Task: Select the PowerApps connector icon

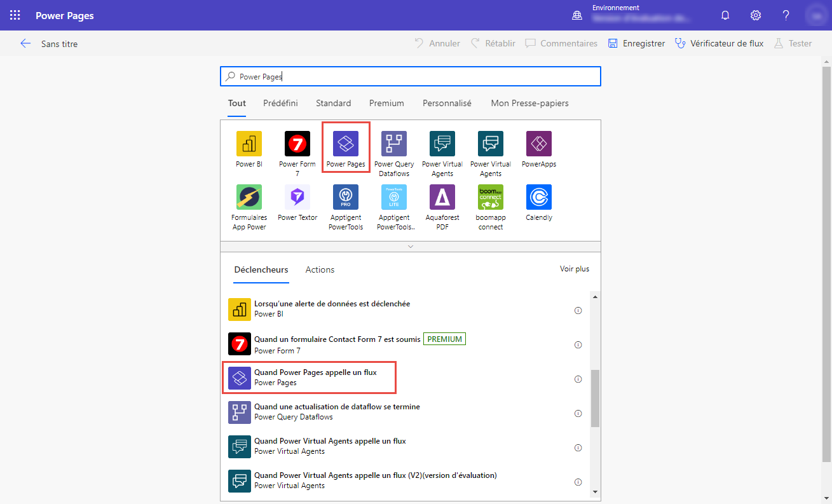Action: click(x=538, y=144)
